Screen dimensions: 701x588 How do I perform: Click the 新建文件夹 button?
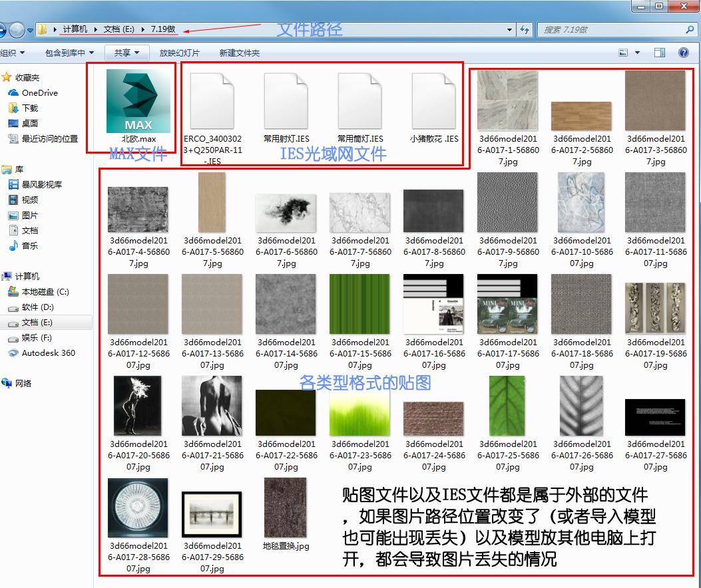240,52
